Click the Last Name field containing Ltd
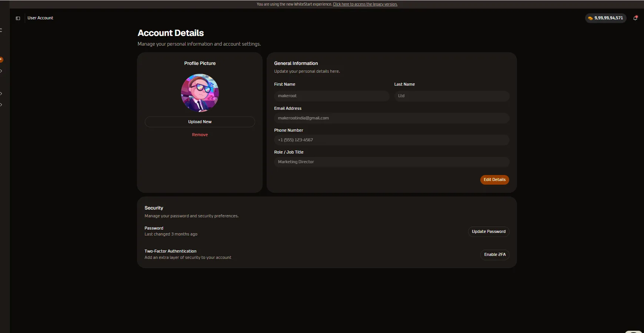 pos(452,96)
